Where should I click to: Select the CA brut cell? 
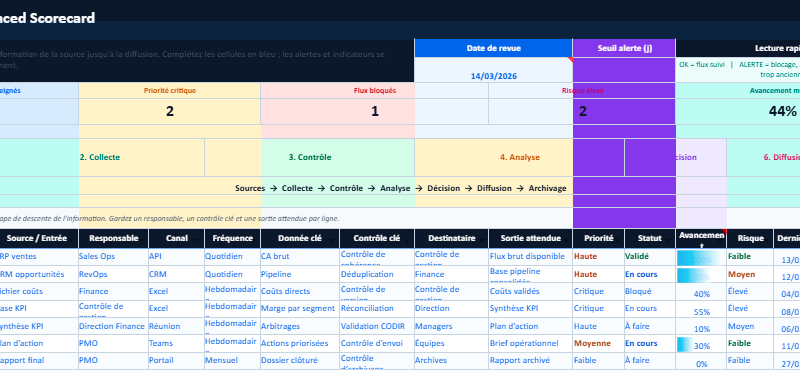pos(300,256)
